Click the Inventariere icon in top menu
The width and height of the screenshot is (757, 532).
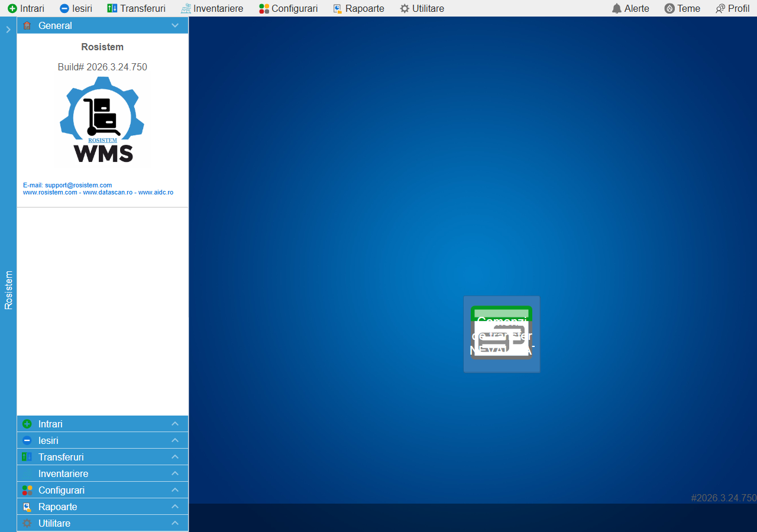[x=186, y=9]
